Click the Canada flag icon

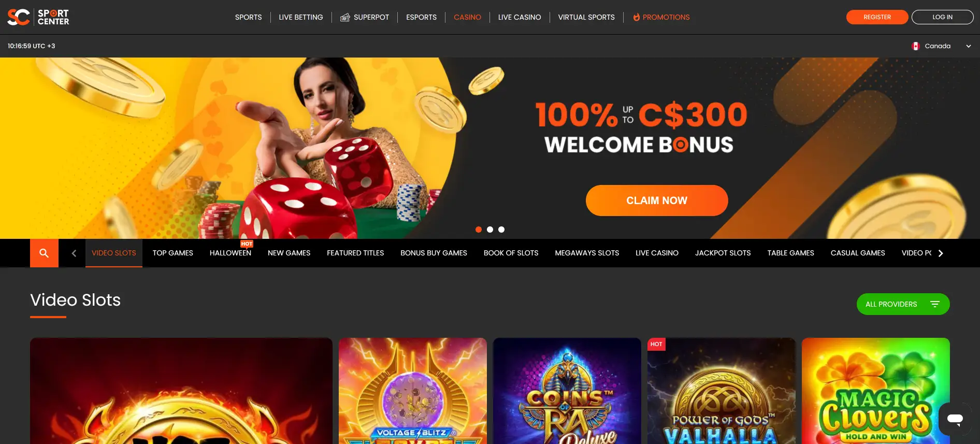tap(916, 46)
